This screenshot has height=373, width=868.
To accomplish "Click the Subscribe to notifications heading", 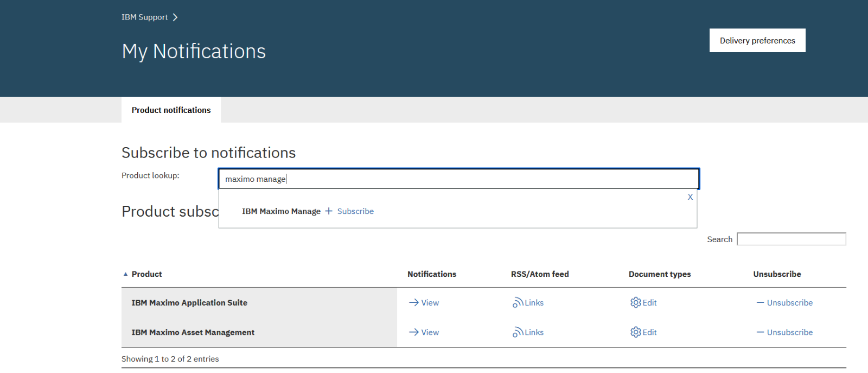I will click(208, 153).
